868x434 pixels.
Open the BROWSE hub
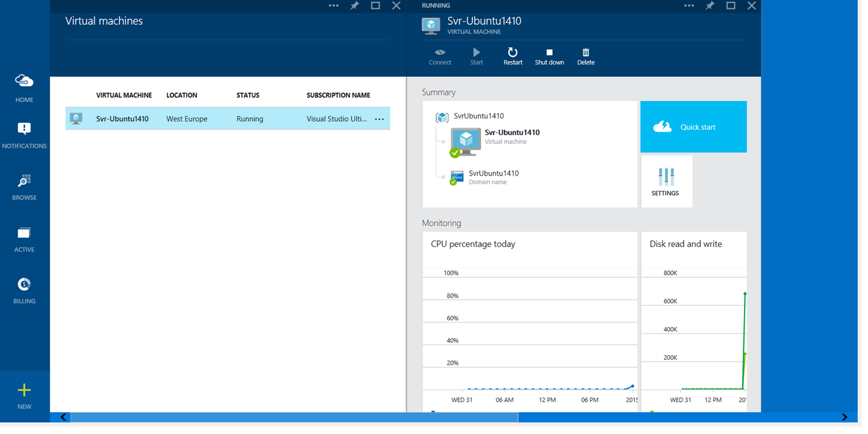(x=24, y=187)
